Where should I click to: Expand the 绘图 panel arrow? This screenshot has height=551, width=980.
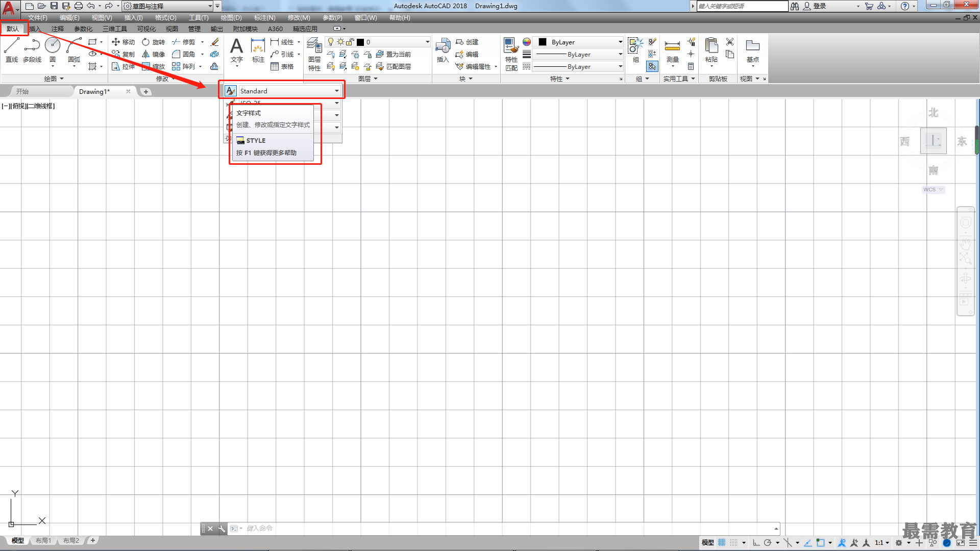62,79
